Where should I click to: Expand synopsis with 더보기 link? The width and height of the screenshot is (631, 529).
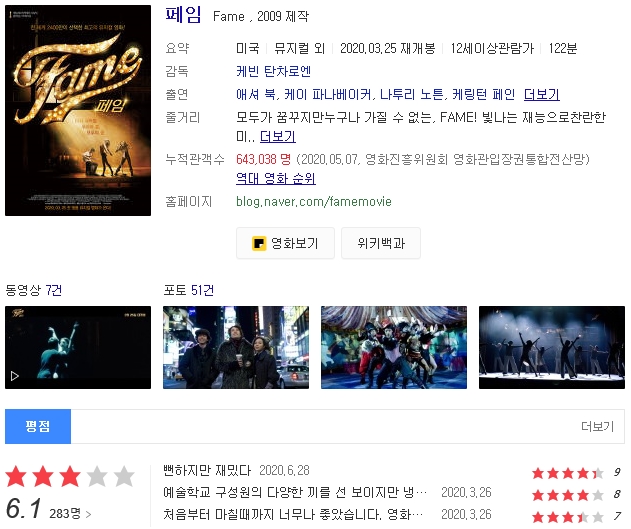(x=278, y=136)
